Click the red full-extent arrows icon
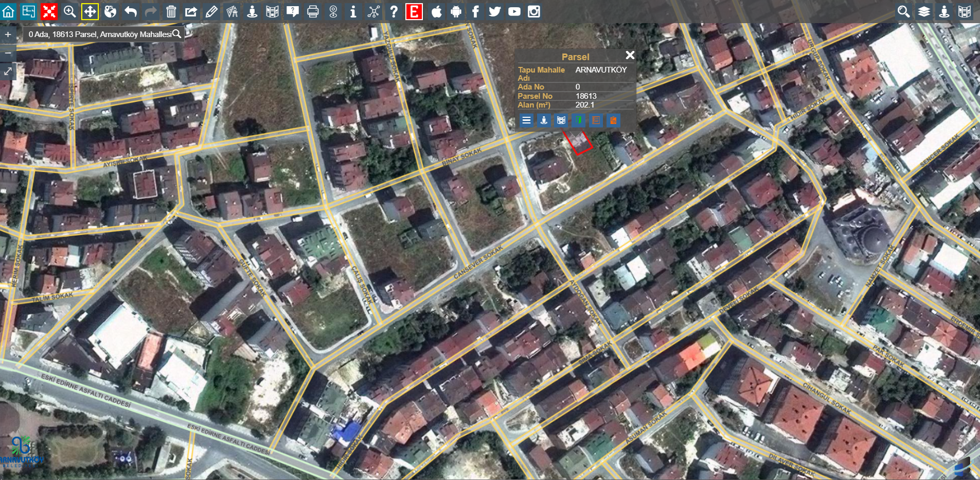 pos(49,11)
